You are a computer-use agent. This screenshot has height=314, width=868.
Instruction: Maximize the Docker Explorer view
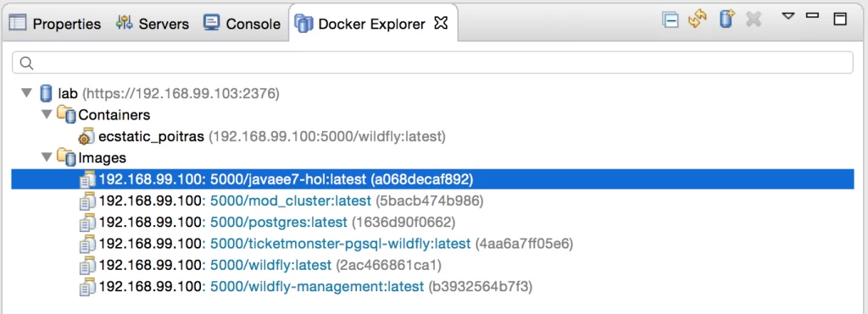click(x=840, y=19)
